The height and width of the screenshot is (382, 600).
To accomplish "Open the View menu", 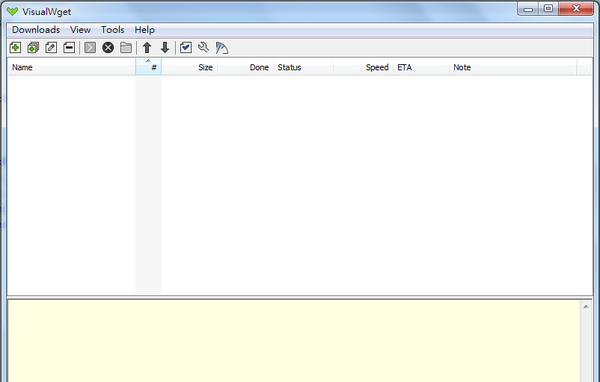I will pos(80,30).
